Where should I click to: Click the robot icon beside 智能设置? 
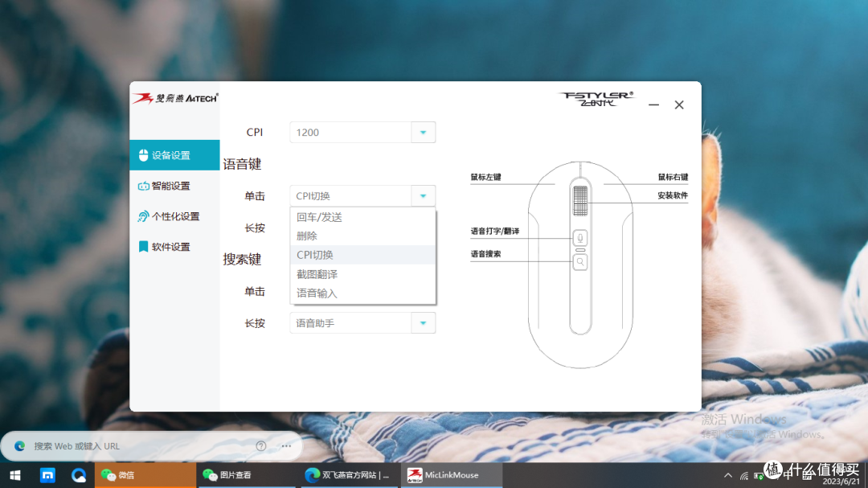pyautogui.click(x=143, y=187)
